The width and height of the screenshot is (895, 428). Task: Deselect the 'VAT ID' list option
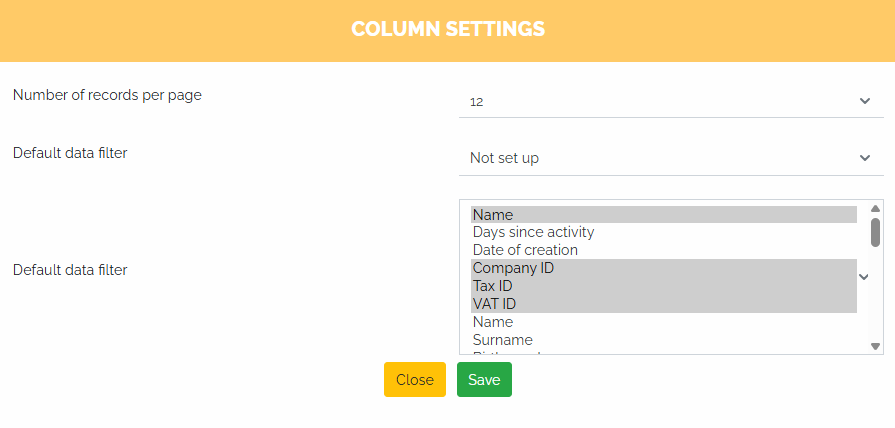tap(663, 304)
